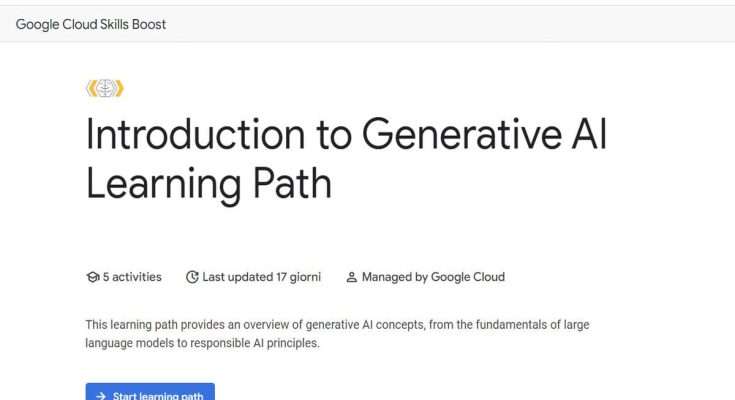Viewport: 735px width, 400px height.
Task: Click the yellow left bracket of the badge
Action: point(90,88)
